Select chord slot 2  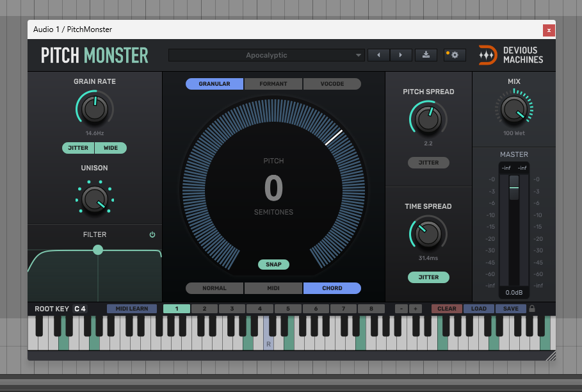click(x=204, y=309)
